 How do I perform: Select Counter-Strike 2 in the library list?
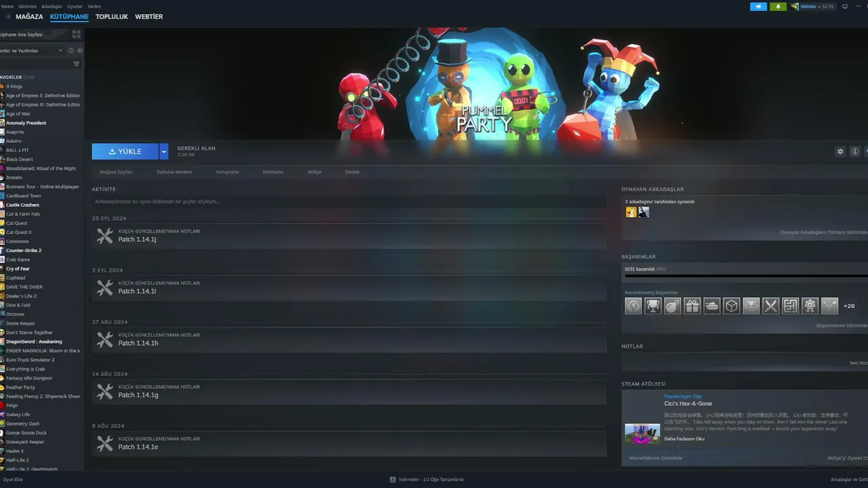(x=24, y=251)
